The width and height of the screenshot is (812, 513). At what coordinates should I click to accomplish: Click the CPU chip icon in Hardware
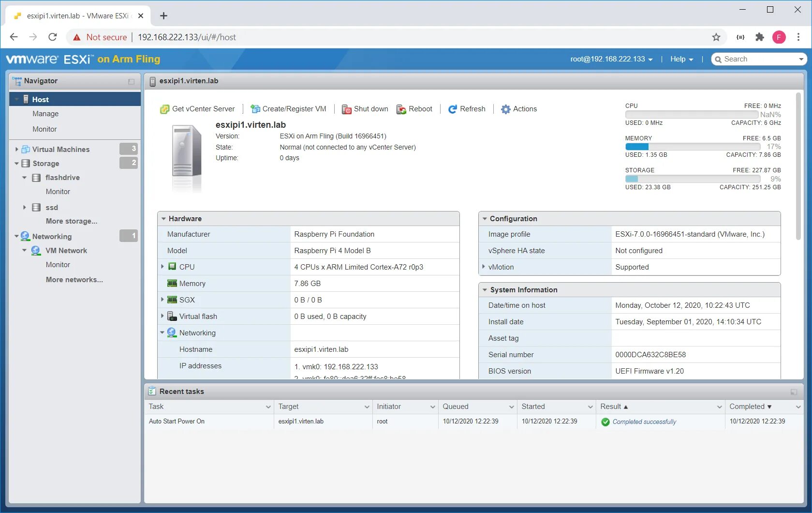pyautogui.click(x=172, y=267)
